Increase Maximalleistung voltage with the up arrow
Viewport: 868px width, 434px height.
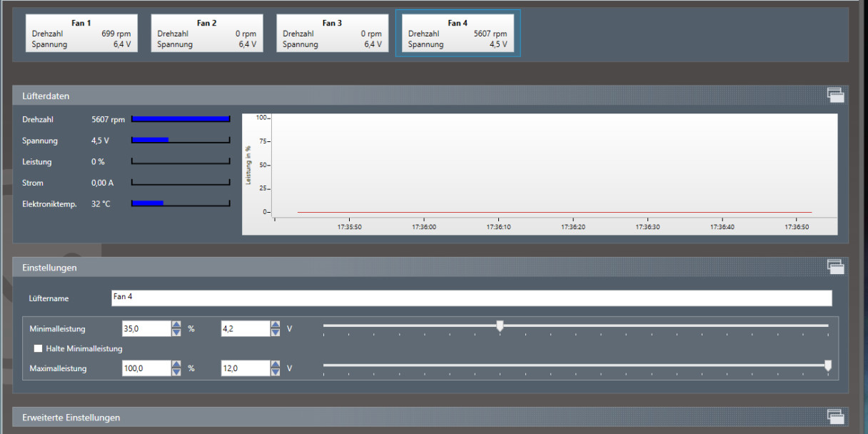tap(275, 365)
